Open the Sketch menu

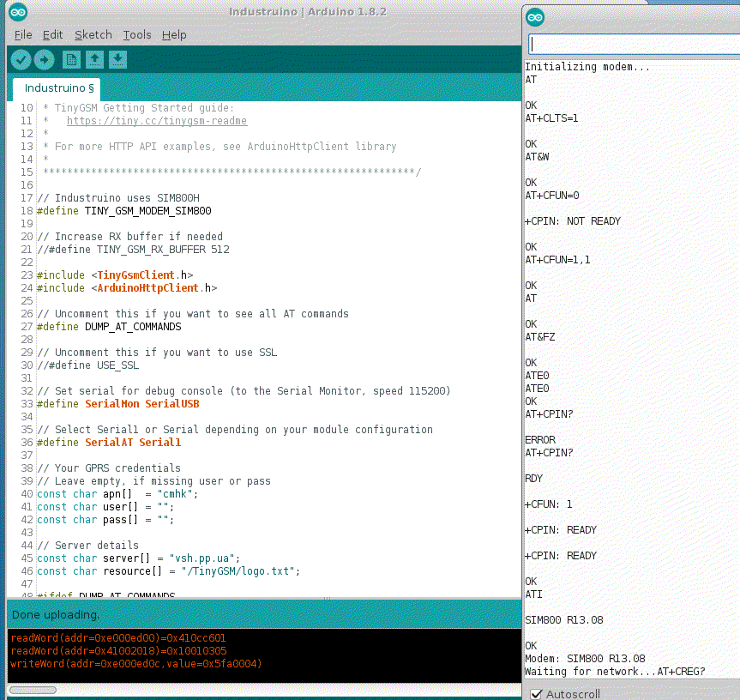(x=93, y=35)
